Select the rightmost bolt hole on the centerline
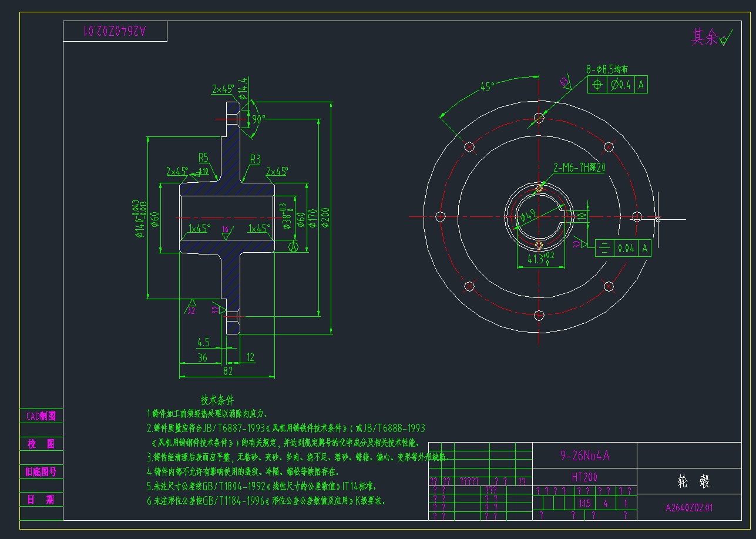This screenshot has height=539, width=756. [637, 216]
